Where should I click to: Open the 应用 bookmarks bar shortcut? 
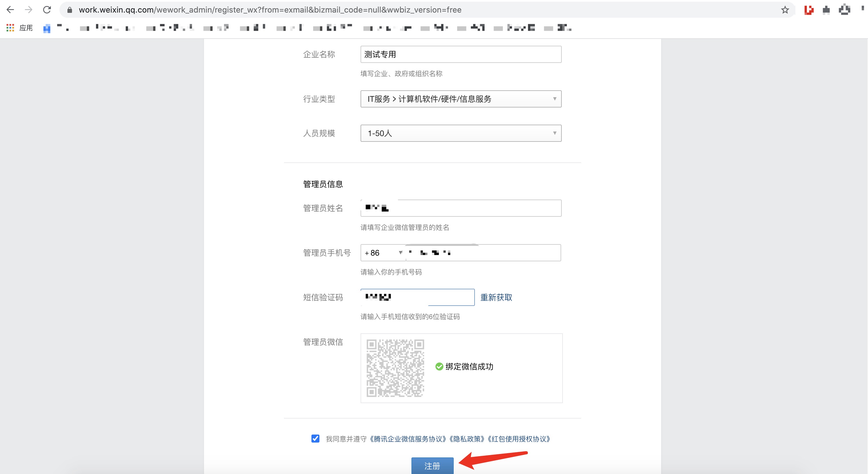[26, 27]
